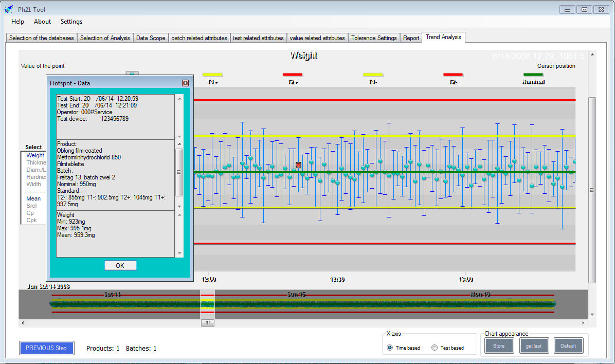Pick Weight in the Select list
Image resolution: width=615 pixels, height=364 pixels.
pyautogui.click(x=35, y=155)
